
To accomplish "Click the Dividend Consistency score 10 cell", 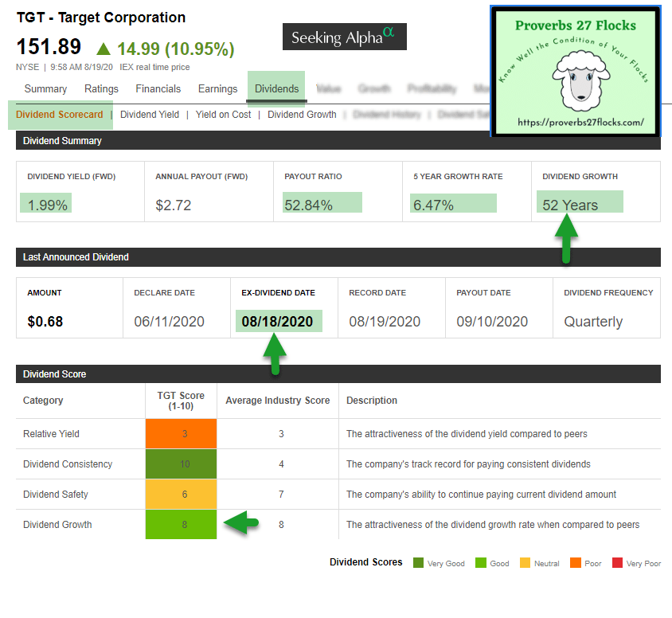I will click(x=181, y=464).
